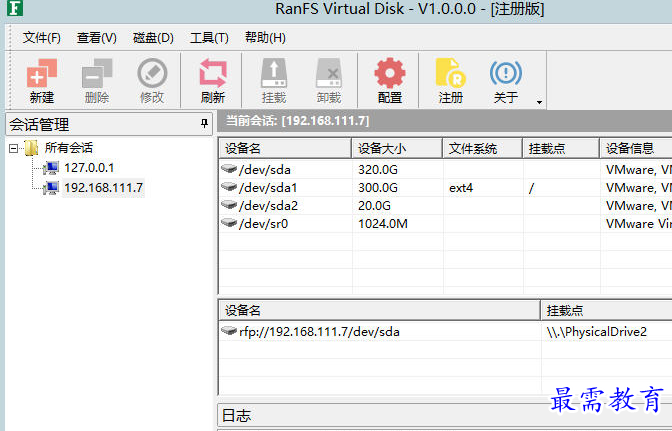Click the 修改 (Modify) toolbar icon
The height and width of the screenshot is (431, 672).
tap(152, 81)
